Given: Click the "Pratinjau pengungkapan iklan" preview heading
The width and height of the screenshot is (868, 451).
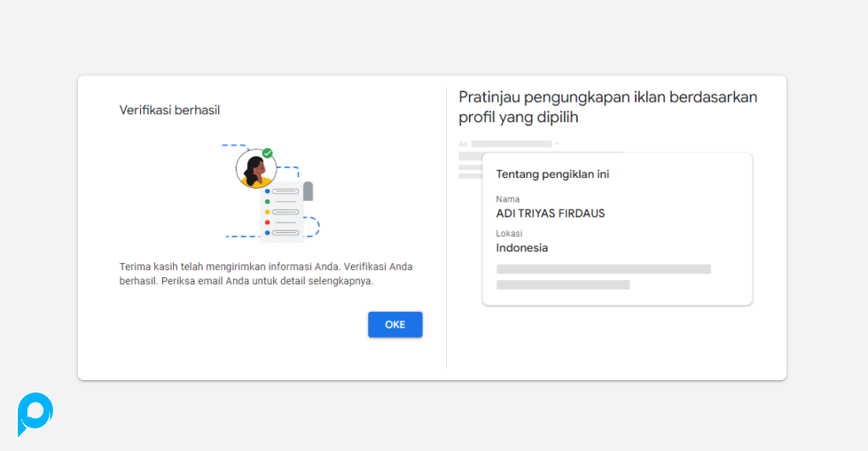Looking at the screenshot, I should click(x=607, y=106).
